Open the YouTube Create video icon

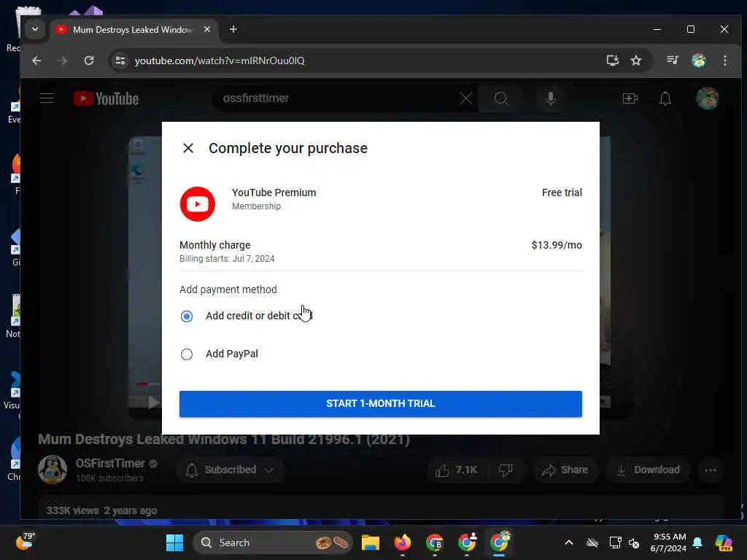point(630,98)
